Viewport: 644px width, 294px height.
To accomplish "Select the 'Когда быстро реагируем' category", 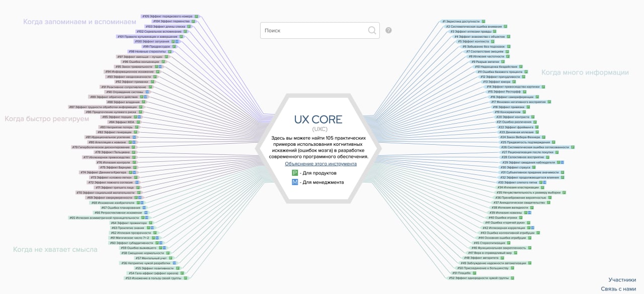I will pyautogui.click(x=47, y=119).
